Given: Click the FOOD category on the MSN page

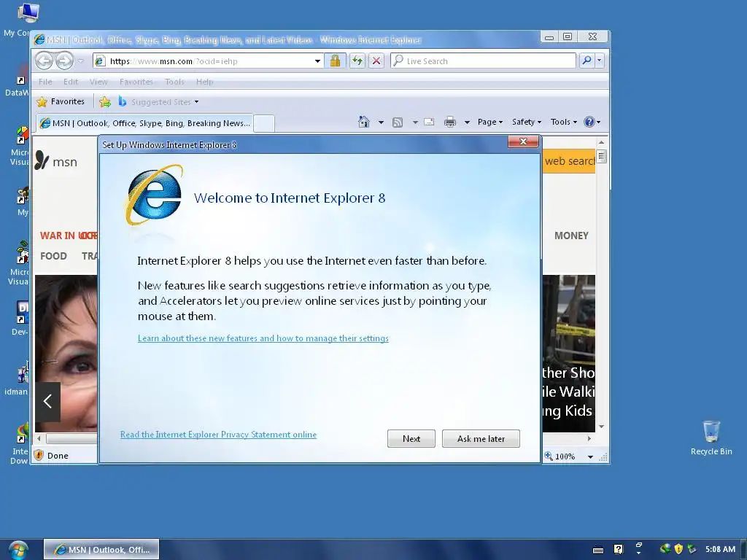Looking at the screenshot, I should 53,256.
